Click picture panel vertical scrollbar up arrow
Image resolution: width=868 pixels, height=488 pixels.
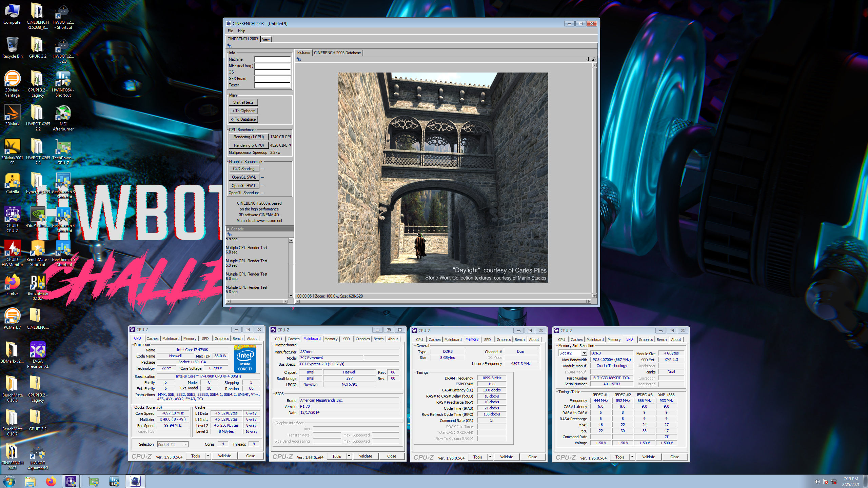[x=594, y=65]
